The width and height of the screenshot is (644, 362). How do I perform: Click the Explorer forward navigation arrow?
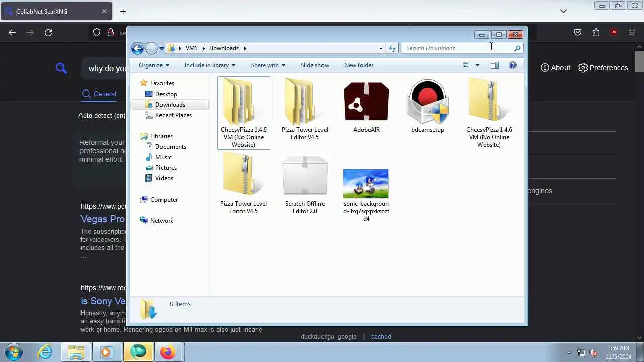click(x=151, y=48)
